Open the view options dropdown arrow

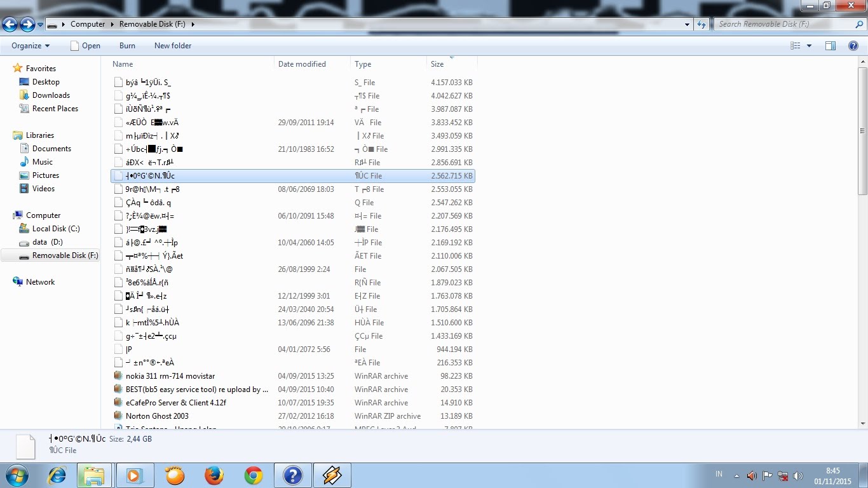click(x=809, y=46)
